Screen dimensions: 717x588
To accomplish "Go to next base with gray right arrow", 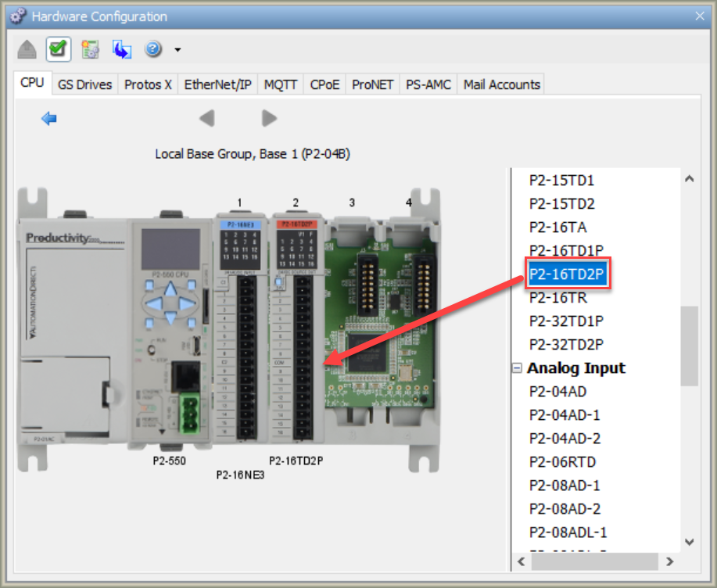I will point(269,119).
